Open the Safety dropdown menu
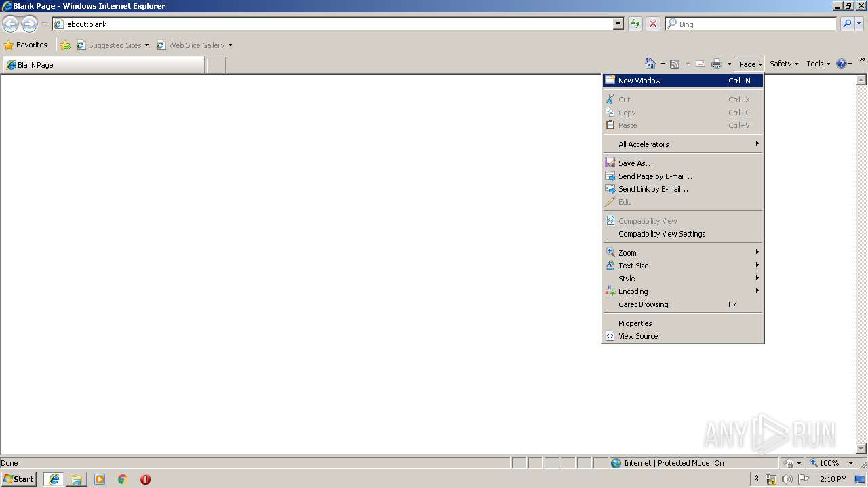 click(x=783, y=64)
